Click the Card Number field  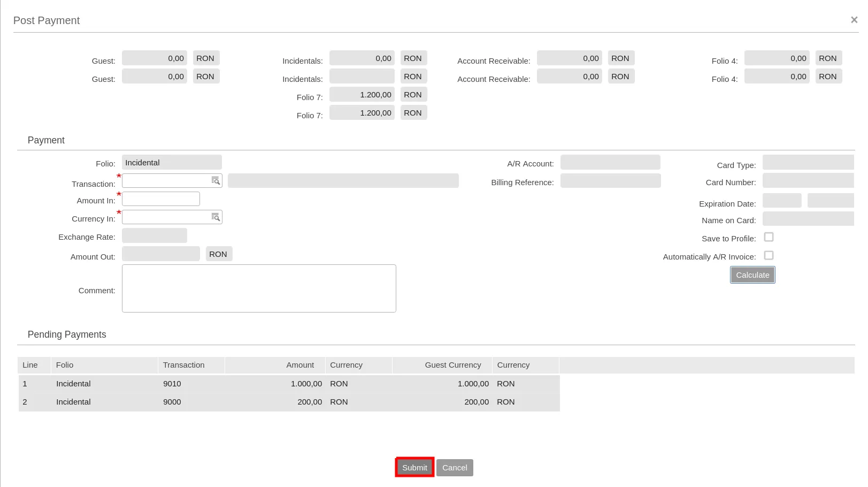point(808,180)
